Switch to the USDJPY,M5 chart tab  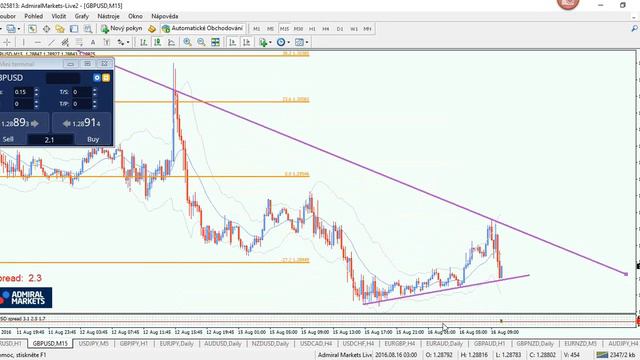[93, 344]
